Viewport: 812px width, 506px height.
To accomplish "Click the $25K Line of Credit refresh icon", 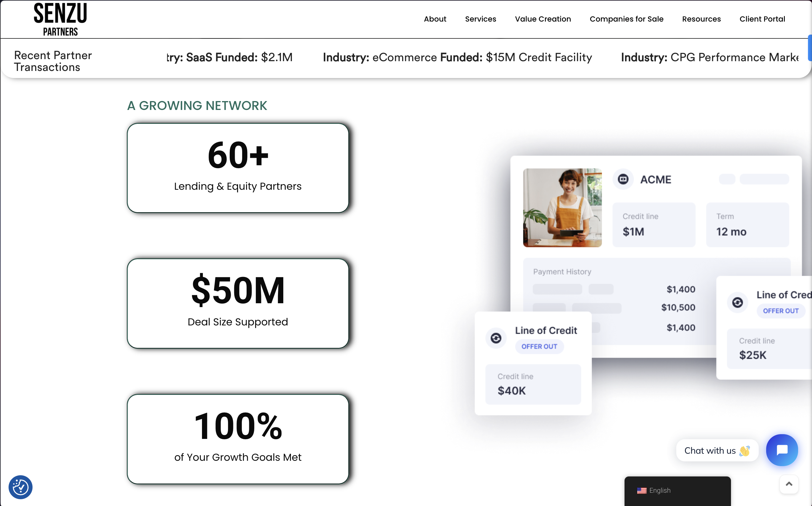I will point(737,303).
